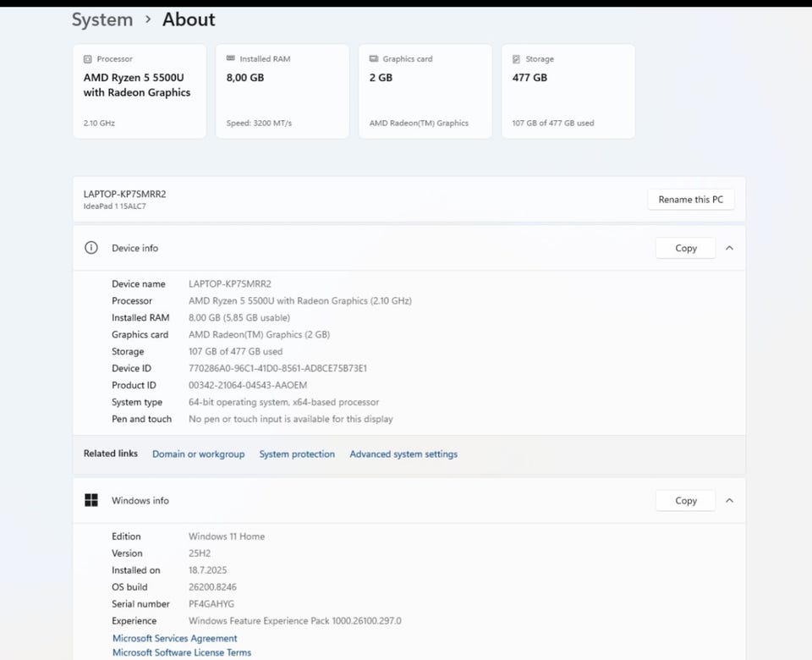The height and width of the screenshot is (660, 812).
Task: Open System protection link
Action: (x=297, y=454)
